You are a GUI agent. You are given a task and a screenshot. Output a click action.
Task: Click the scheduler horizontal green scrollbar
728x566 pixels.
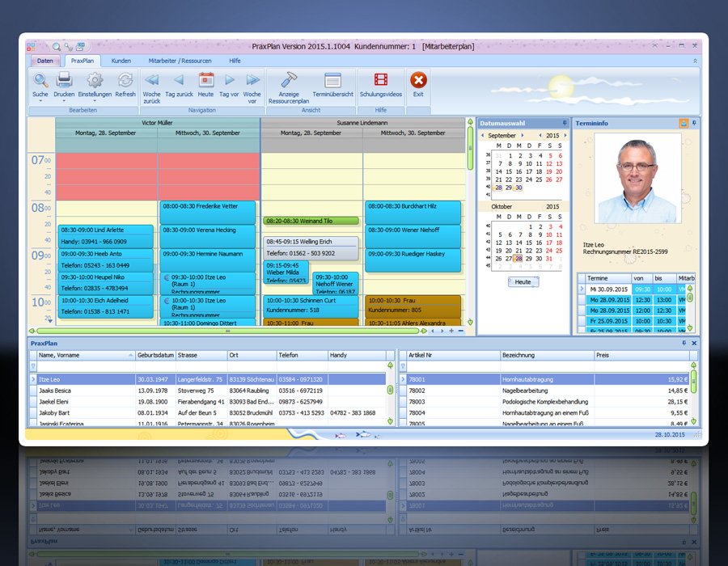click(227, 332)
